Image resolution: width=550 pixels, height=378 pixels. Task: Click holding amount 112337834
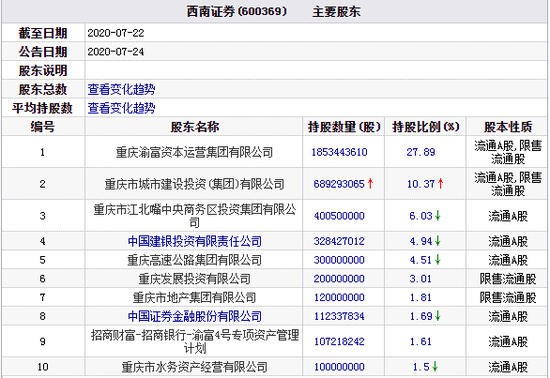click(339, 316)
